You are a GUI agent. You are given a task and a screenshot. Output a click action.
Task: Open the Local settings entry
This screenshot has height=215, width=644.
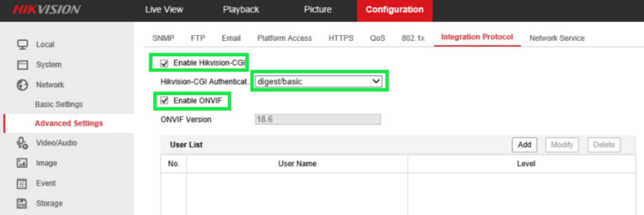coord(45,44)
